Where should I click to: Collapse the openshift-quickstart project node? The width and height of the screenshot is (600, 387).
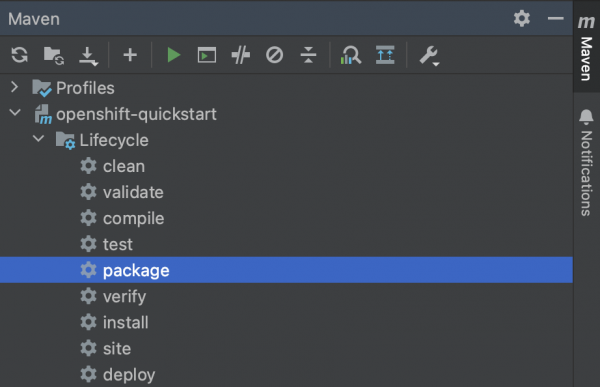(15, 113)
